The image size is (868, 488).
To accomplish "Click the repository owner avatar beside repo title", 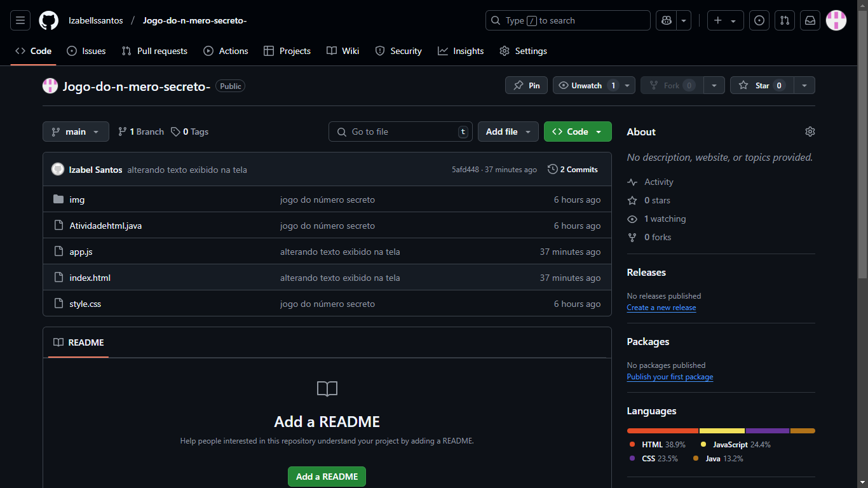I will coord(50,86).
